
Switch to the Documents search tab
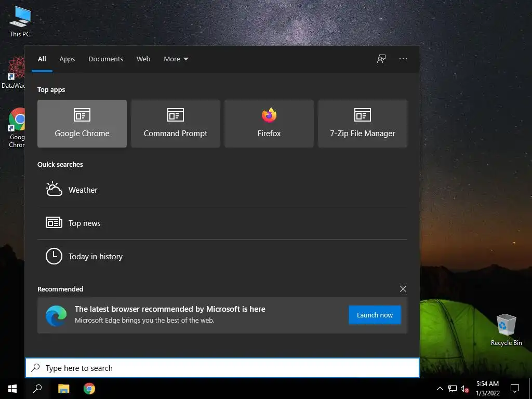click(x=105, y=59)
